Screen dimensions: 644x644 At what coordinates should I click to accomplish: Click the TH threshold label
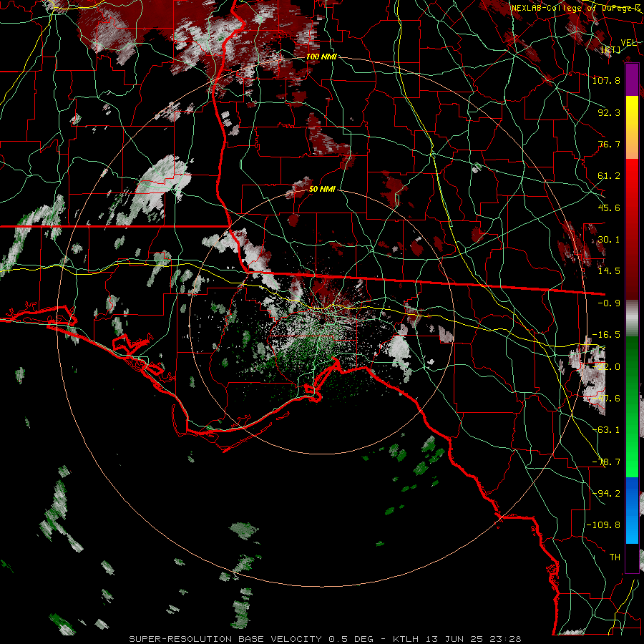[x=615, y=557]
